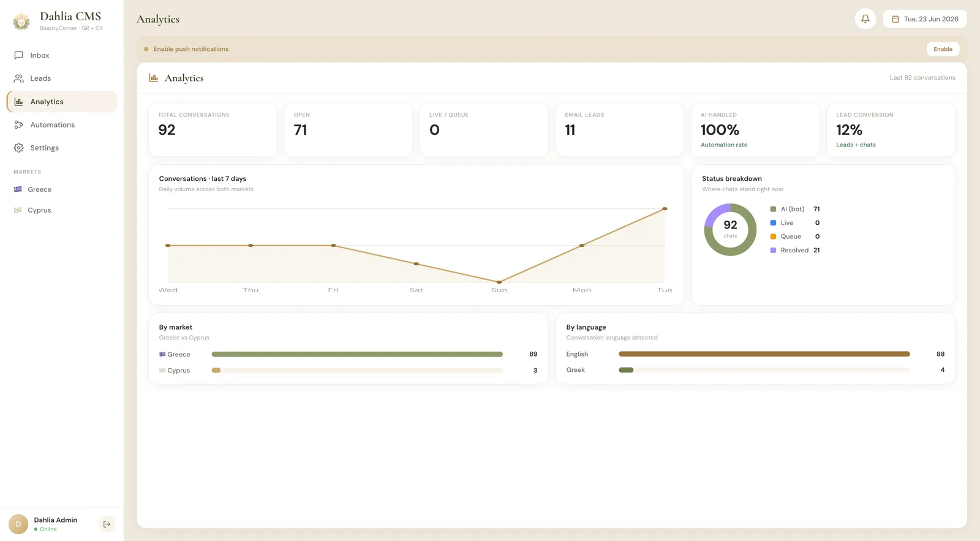Click the "Leads ÷ chats" label
The width and height of the screenshot is (980, 541).
click(856, 145)
